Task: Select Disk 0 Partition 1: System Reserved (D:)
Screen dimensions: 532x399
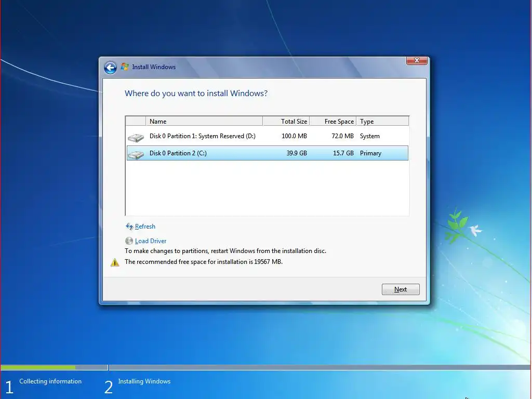Action: tap(268, 136)
